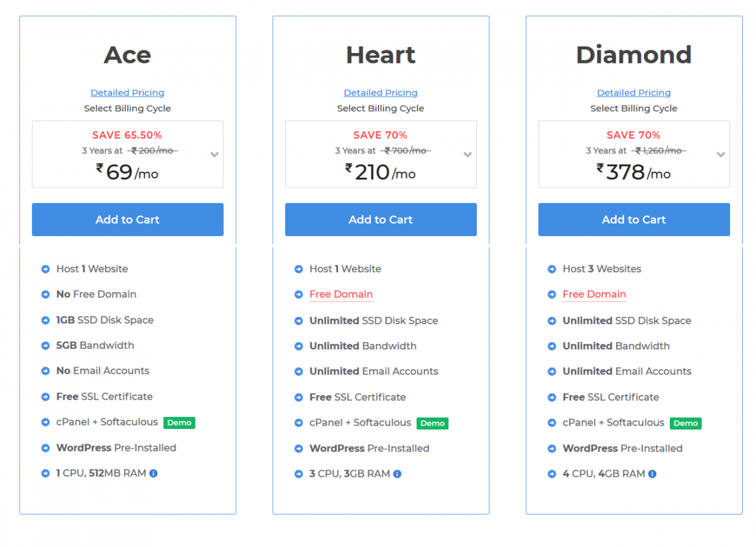Add the Heart plan to cart
This screenshot has width=756, height=547.
pyautogui.click(x=381, y=219)
